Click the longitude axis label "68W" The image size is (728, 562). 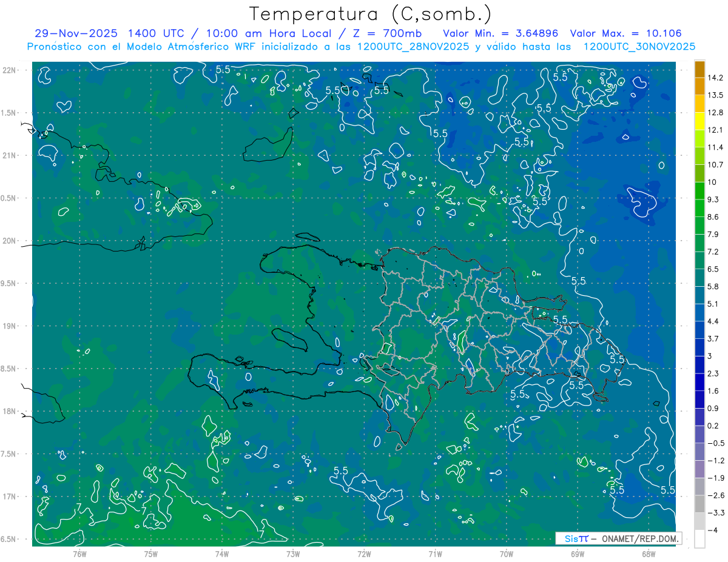point(649,554)
